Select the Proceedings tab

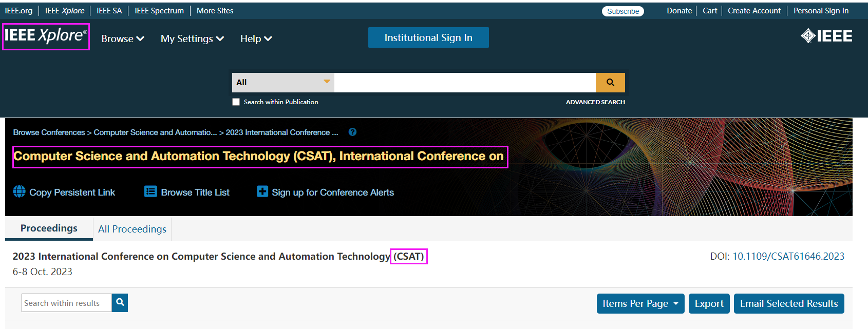coord(49,228)
